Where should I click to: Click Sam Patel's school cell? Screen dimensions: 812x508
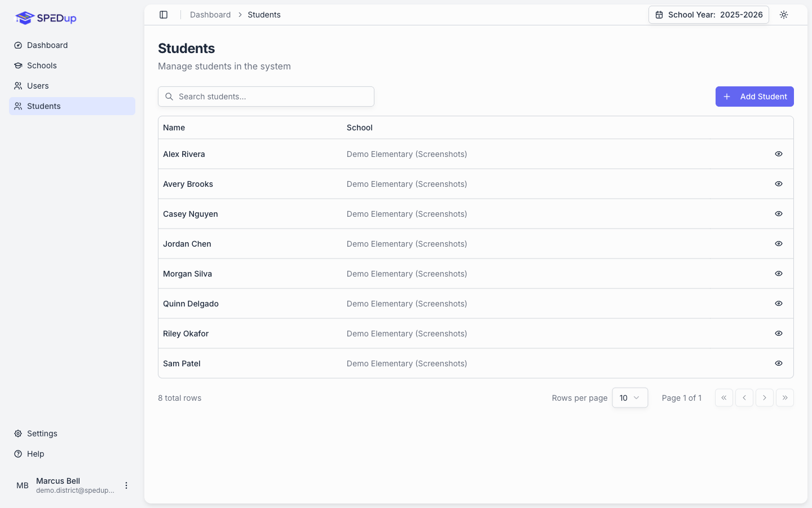pyautogui.click(x=407, y=364)
